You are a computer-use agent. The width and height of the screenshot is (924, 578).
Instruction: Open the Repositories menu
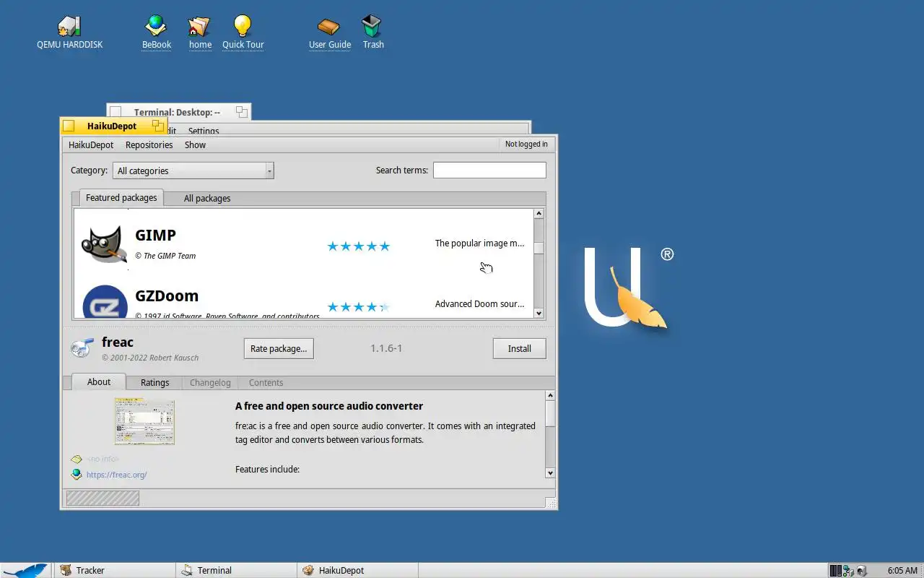point(149,144)
